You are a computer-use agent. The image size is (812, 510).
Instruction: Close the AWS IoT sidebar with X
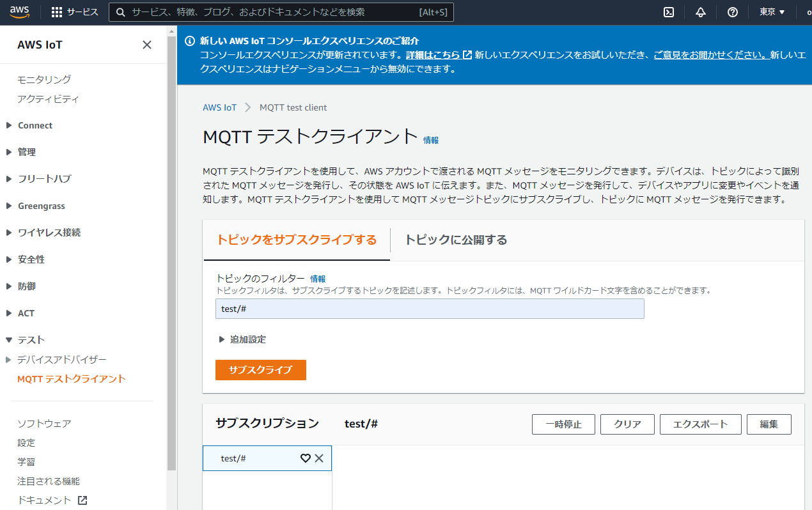(147, 45)
